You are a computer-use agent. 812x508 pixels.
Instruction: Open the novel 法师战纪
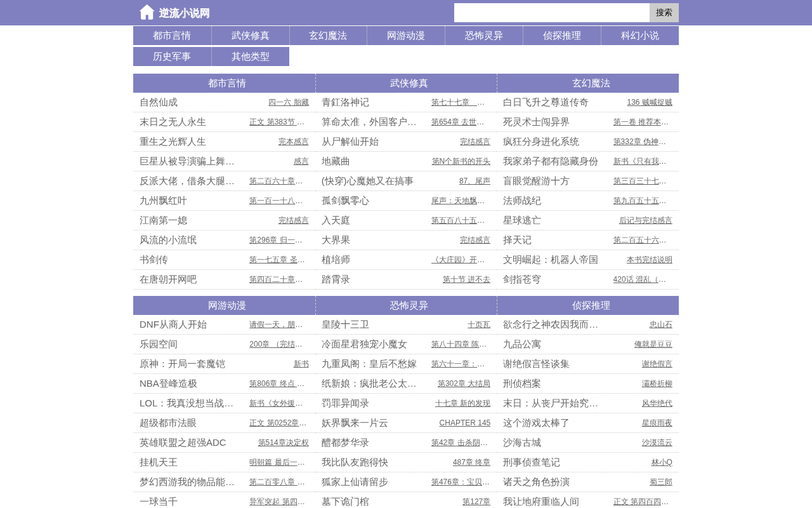[522, 201]
